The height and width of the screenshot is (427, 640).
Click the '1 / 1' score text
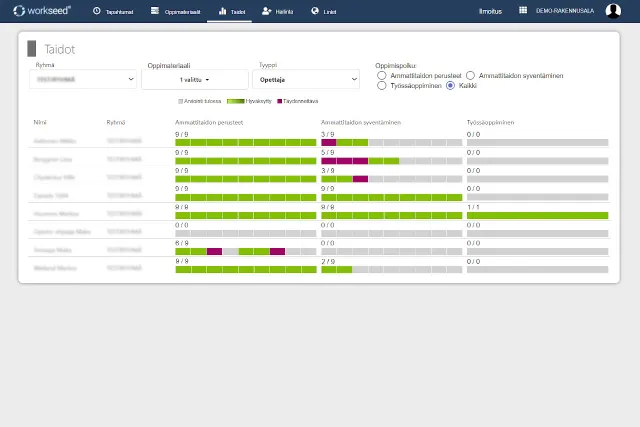pos(473,207)
